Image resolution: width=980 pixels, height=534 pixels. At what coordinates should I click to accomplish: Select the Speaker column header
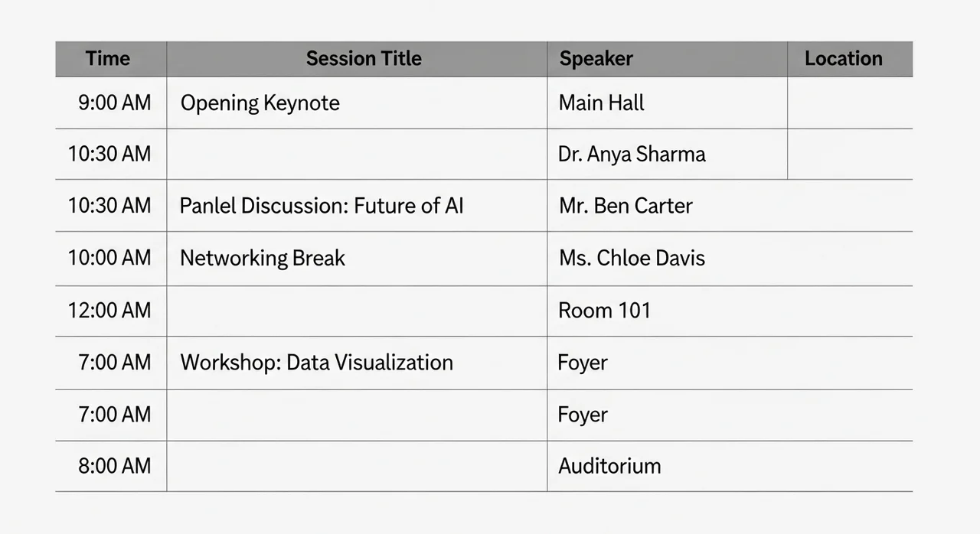click(667, 59)
